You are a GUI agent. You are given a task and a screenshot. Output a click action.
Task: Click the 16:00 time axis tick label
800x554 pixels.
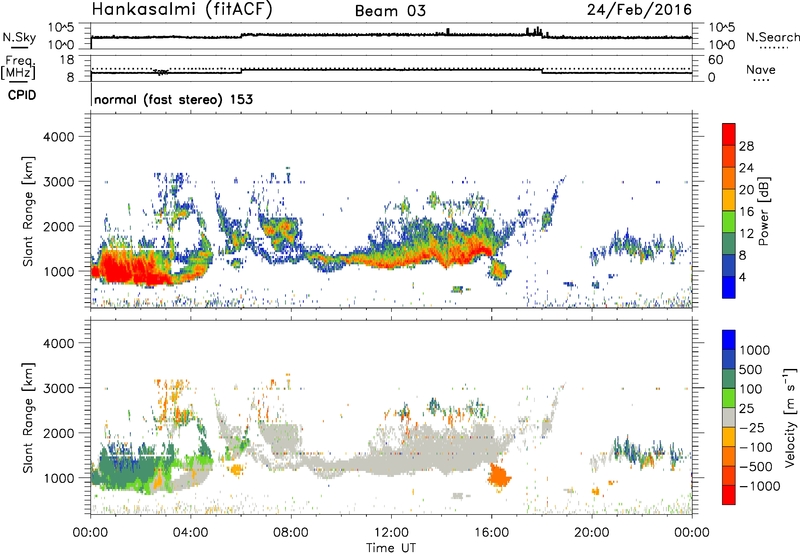pyautogui.click(x=491, y=533)
